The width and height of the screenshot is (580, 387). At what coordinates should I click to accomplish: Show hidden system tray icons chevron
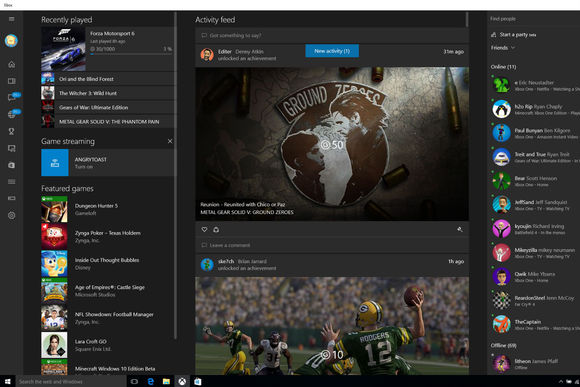pyautogui.click(x=561, y=381)
